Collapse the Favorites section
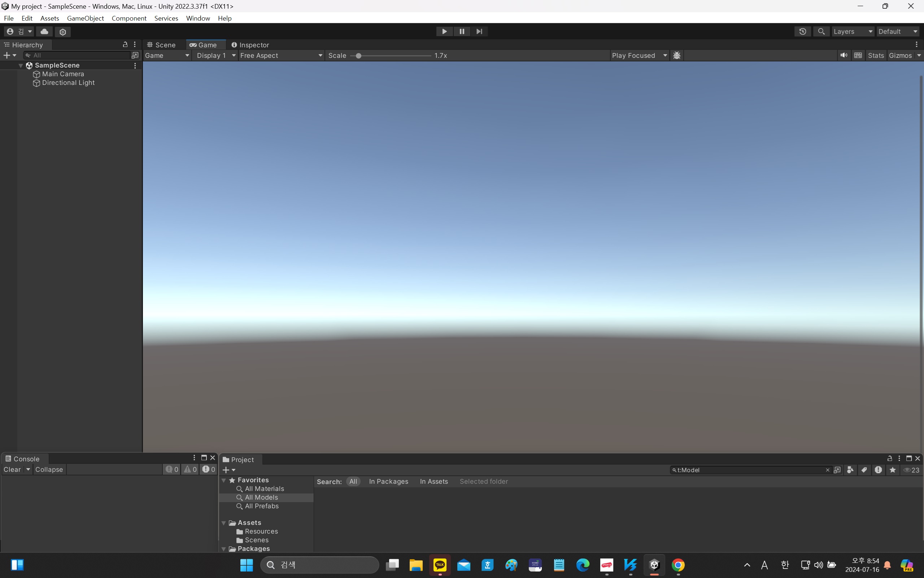Image resolution: width=924 pixels, height=578 pixels. tap(224, 480)
